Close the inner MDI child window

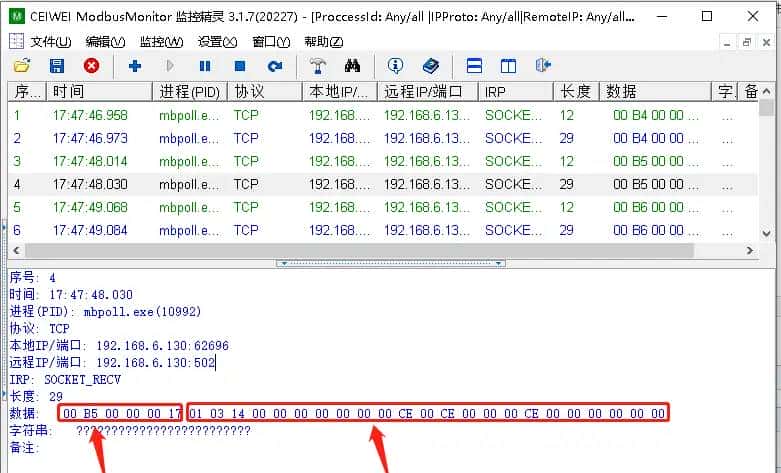point(766,43)
